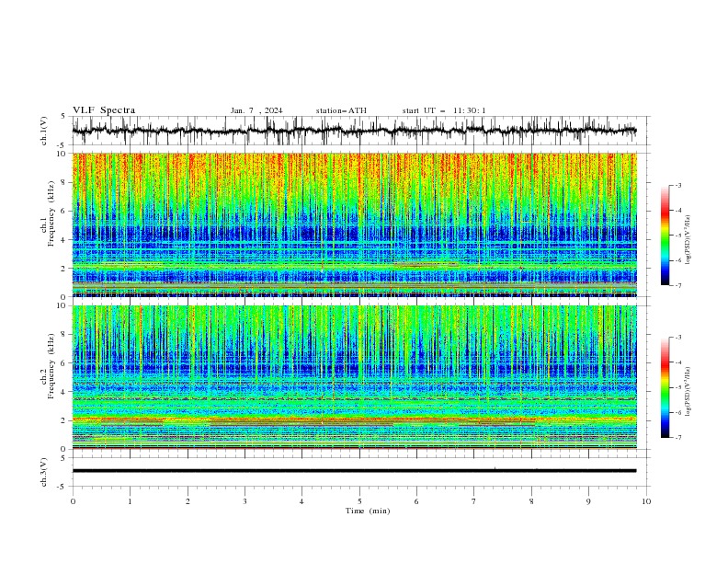Click the ch.1 frequency spectrogram panel

pos(354,224)
